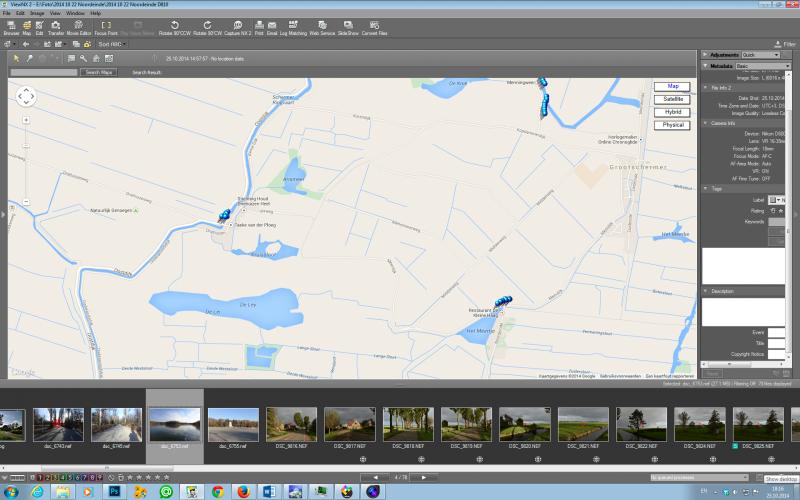
Task: Open the Image menu
Action: (37, 13)
